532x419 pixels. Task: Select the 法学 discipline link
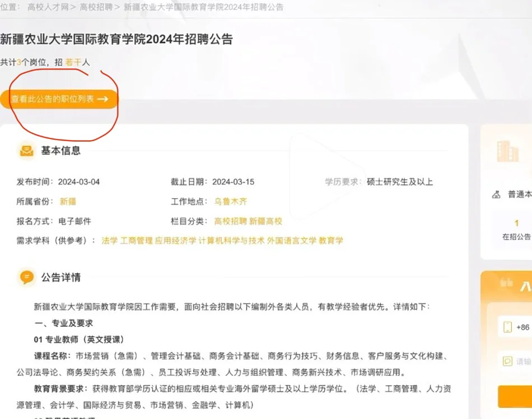pos(110,240)
